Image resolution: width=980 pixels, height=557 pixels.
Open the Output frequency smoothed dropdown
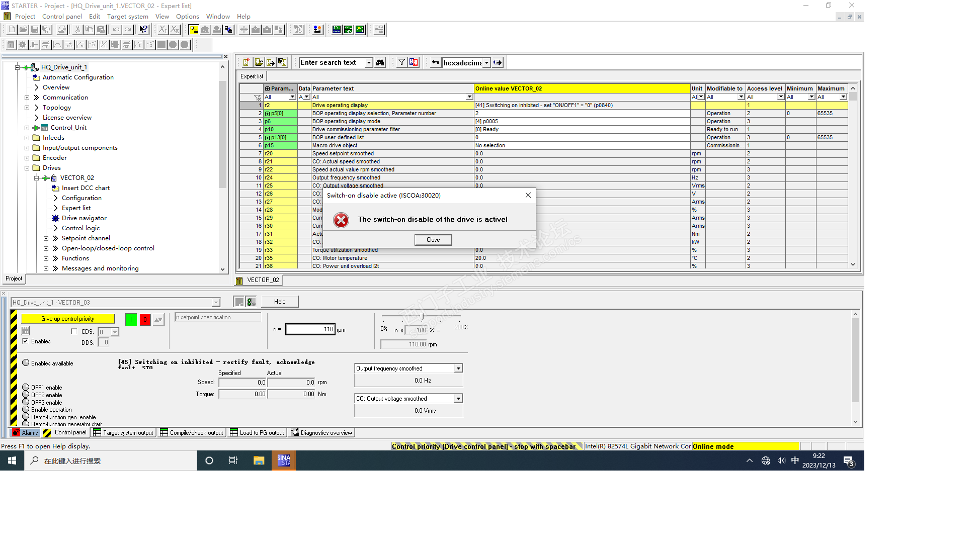pyautogui.click(x=458, y=368)
